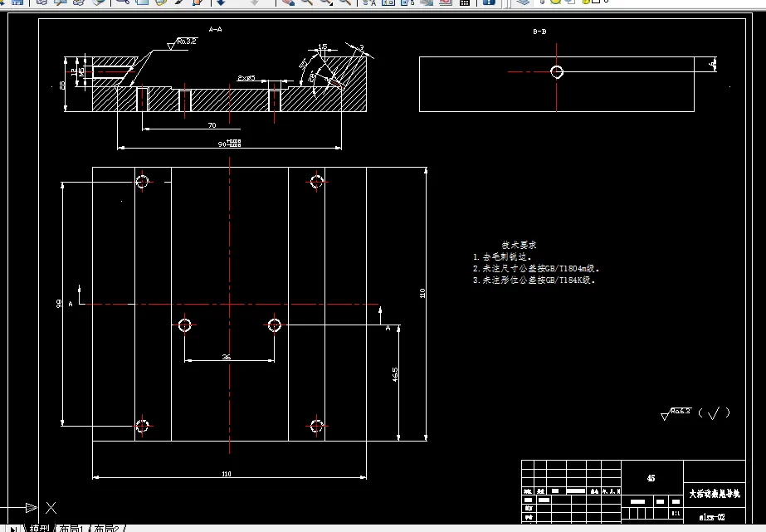Pick the lower-right mounting hole in plan view
This screenshot has width=766, height=532.
coord(316,426)
